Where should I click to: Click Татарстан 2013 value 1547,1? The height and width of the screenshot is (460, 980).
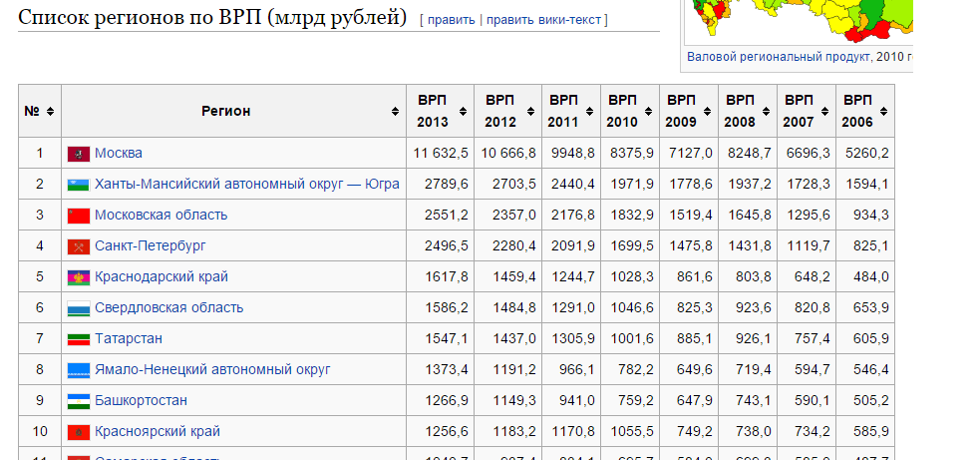click(445, 338)
